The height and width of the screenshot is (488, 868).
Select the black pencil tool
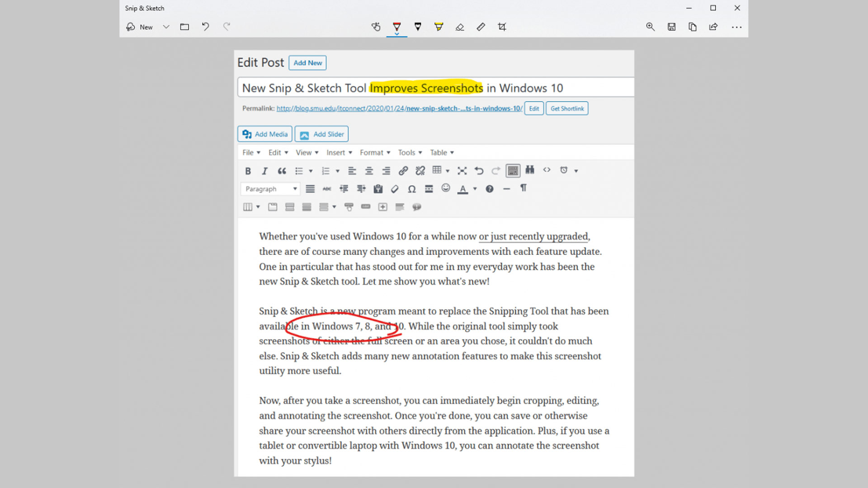(418, 27)
